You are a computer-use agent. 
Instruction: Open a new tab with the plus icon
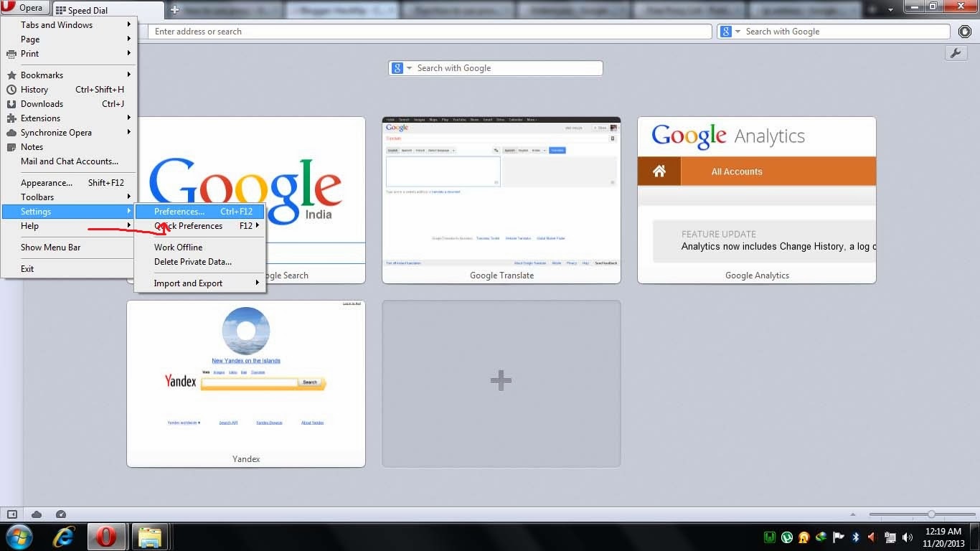174,10
